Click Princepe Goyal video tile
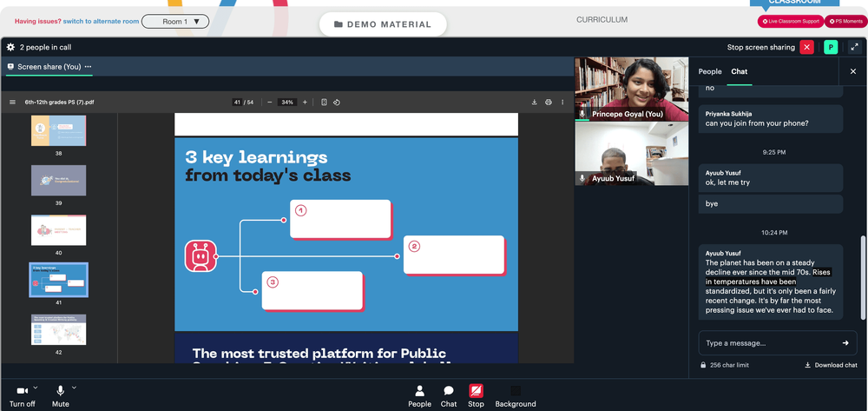This screenshot has width=868, height=411. point(632,89)
